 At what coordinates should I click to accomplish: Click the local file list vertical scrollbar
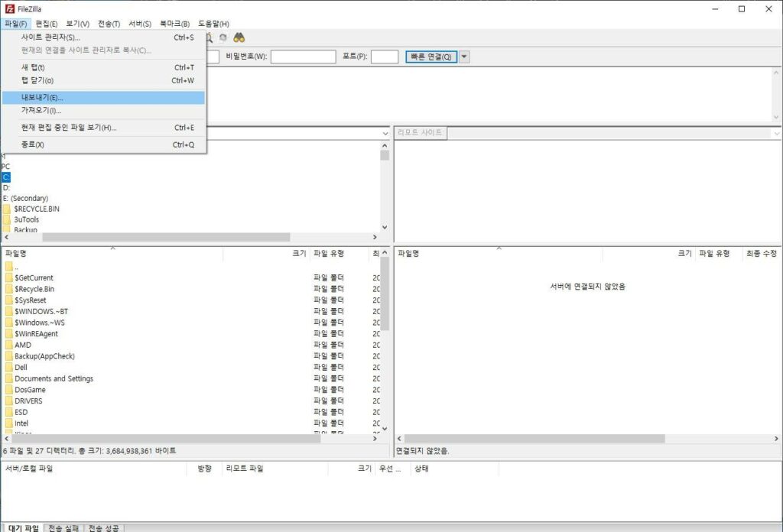pyautogui.click(x=385, y=340)
